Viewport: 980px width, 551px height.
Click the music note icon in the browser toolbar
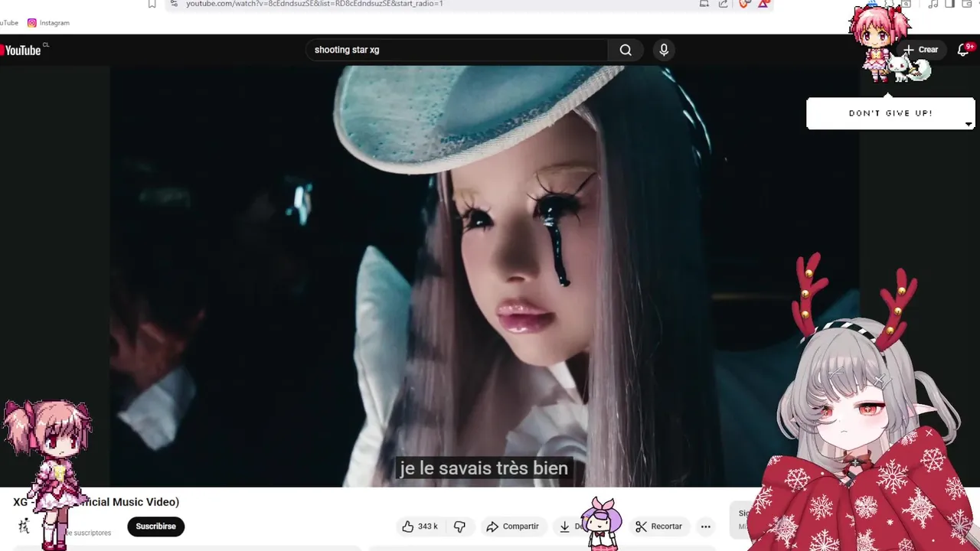click(x=933, y=4)
